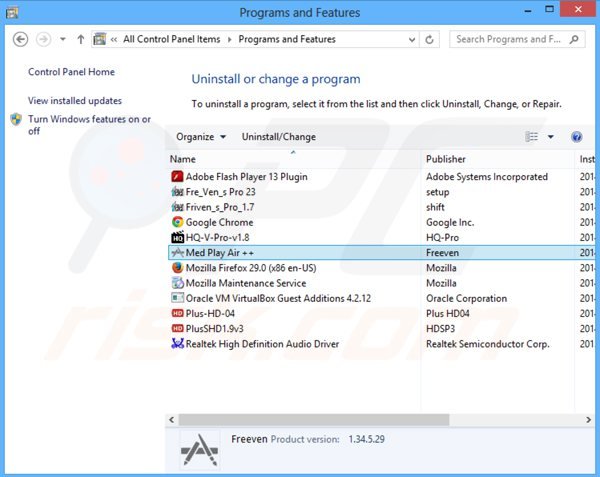
Task: Open Turn Windows features on or off
Action: [89, 125]
